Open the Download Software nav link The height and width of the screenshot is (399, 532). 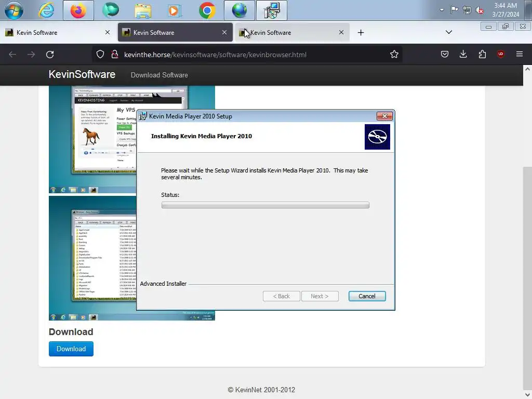159,75
